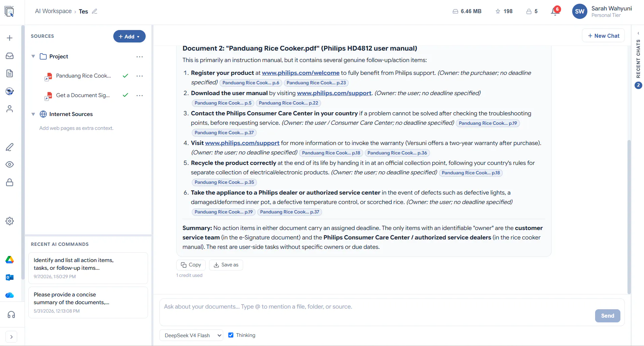The width and height of the screenshot is (644, 346).
Task: Open AI Workspace breadcrumb link
Action: click(x=53, y=11)
